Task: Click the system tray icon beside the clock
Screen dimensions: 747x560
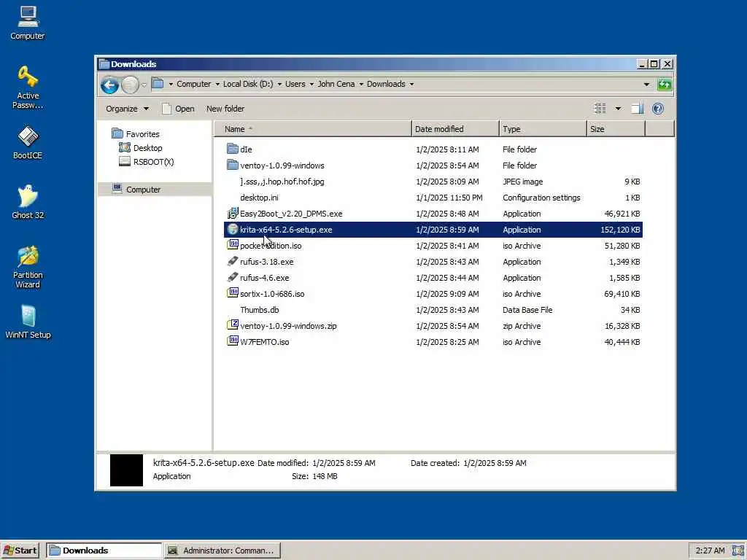Action: [738, 551]
